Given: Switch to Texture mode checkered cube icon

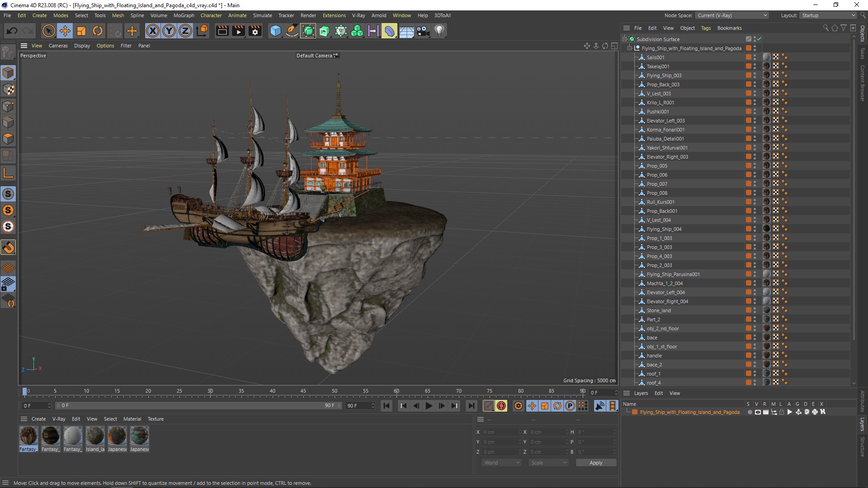Looking at the screenshot, I should click(x=8, y=89).
